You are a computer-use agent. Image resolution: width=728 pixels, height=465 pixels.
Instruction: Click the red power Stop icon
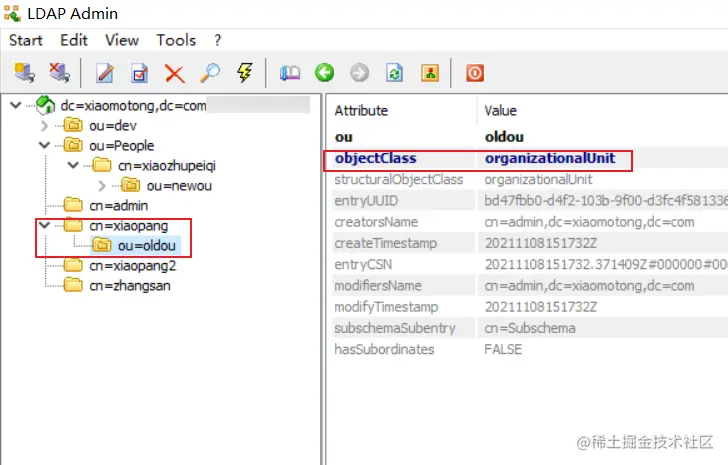475,73
